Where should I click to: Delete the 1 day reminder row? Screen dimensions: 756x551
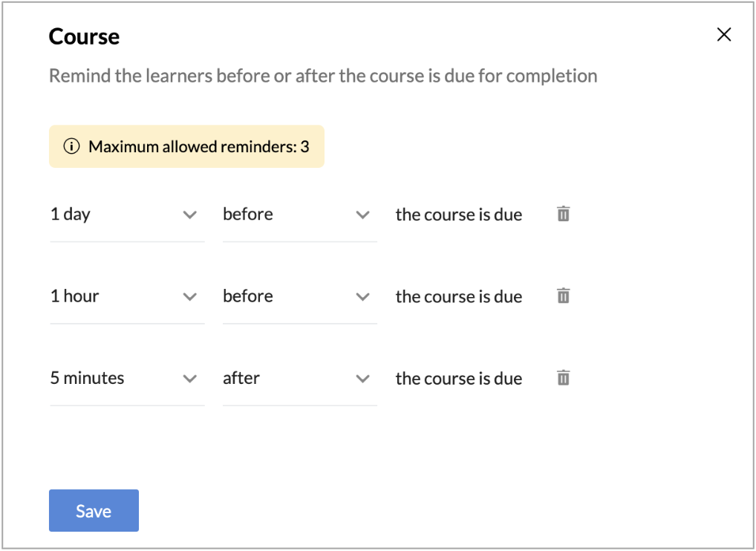coord(564,215)
